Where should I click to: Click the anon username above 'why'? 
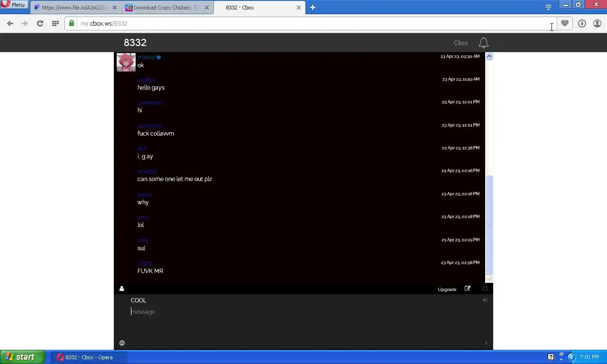[144, 194]
